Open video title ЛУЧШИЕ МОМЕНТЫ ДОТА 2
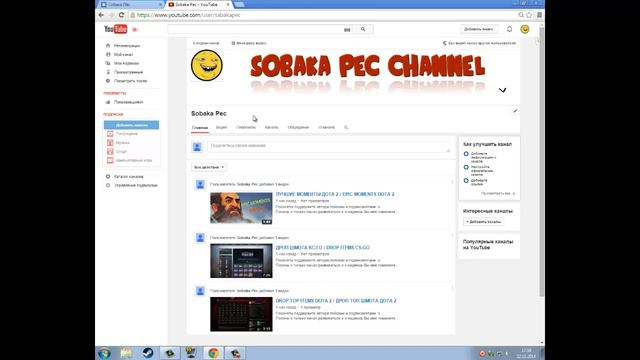The height and width of the screenshot is (360, 640). coord(335,194)
